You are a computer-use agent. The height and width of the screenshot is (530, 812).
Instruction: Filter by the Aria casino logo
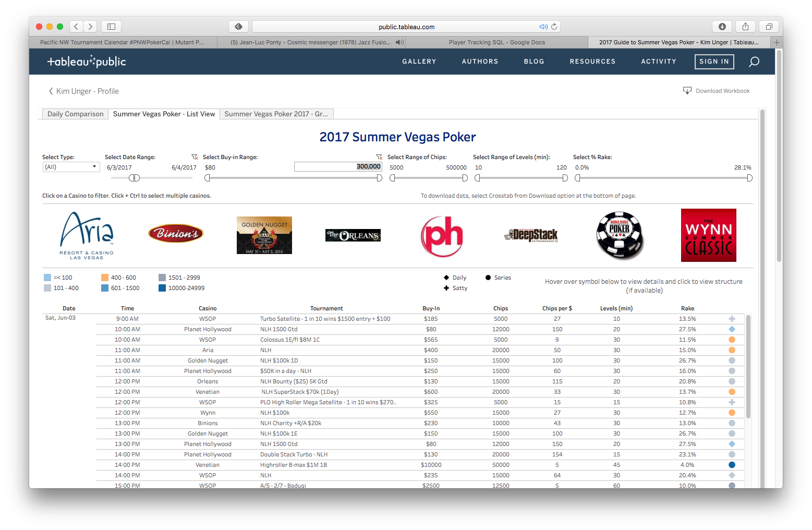coord(87,236)
